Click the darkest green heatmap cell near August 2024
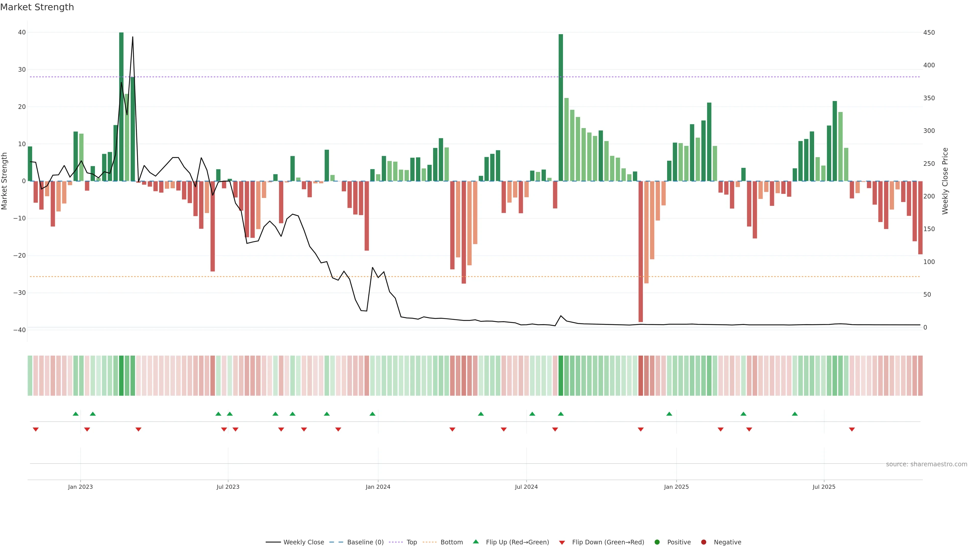The width and height of the screenshot is (980, 551). (x=561, y=375)
